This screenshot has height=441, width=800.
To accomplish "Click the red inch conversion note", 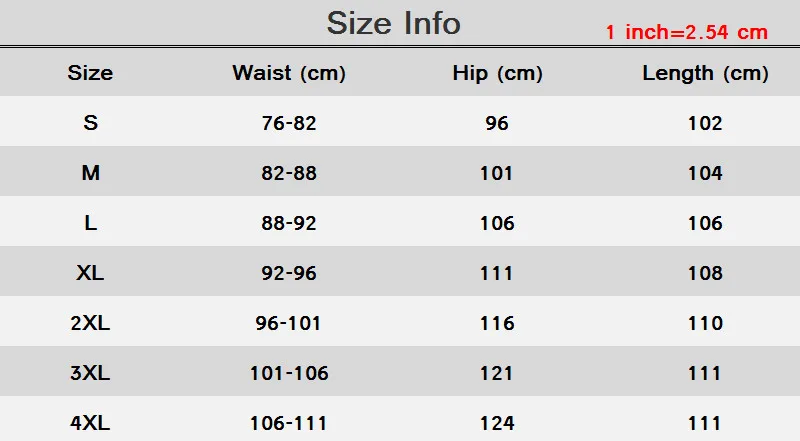I will point(687,32).
